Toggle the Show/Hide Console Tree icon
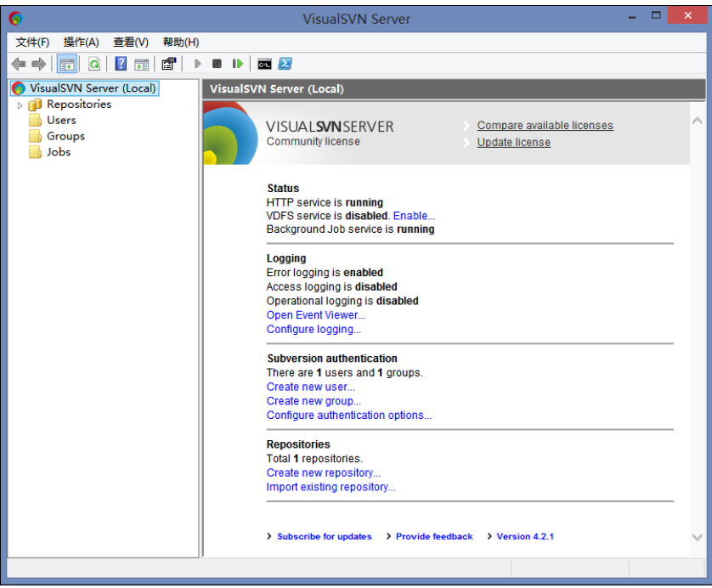 (67, 64)
